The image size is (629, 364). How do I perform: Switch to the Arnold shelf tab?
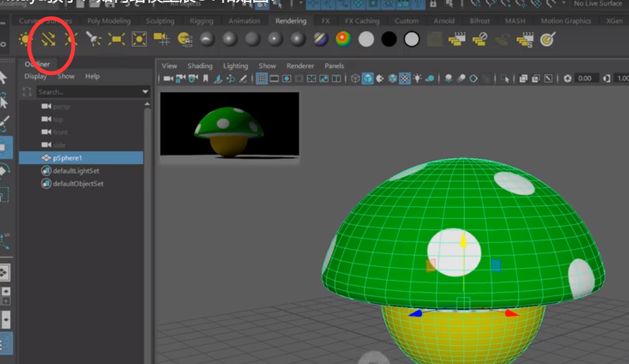444,21
